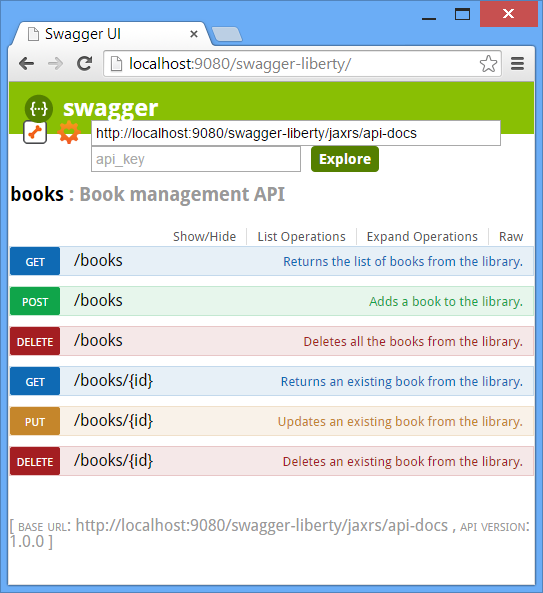This screenshot has height=593, width=543.
Task: Click 'Deletes an existing book from the library.'
Action: point(403,462)
